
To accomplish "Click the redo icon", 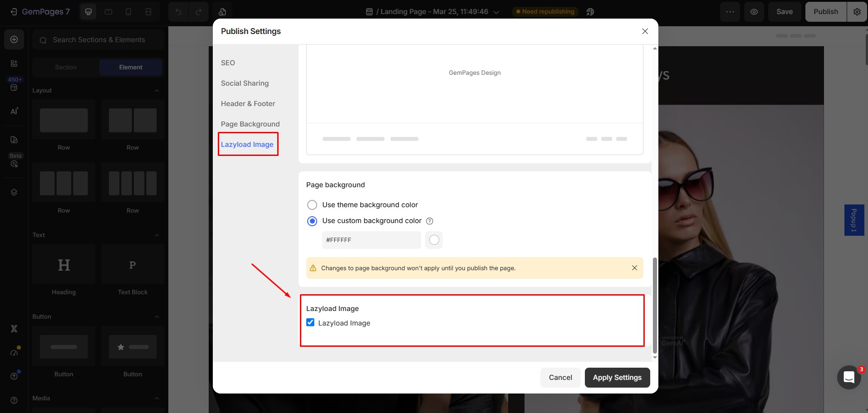I will point(198,12).
